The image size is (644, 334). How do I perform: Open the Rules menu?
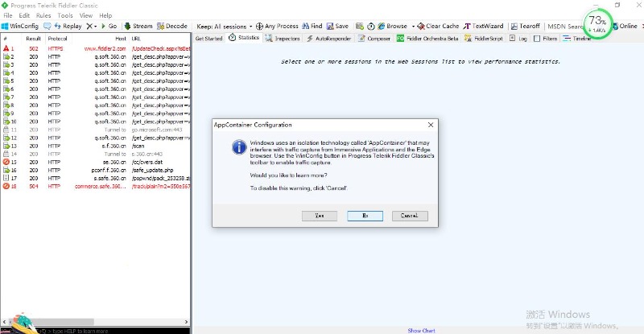point(43,15)
